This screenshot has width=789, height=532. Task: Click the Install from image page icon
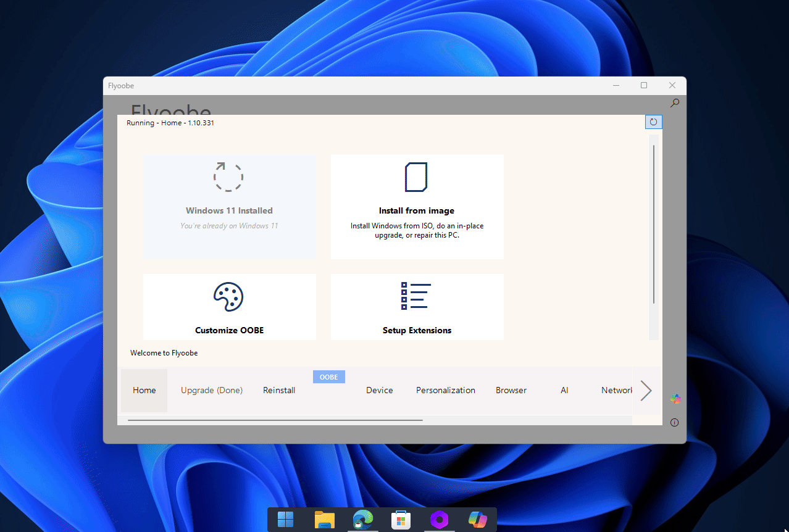[416, 178]
